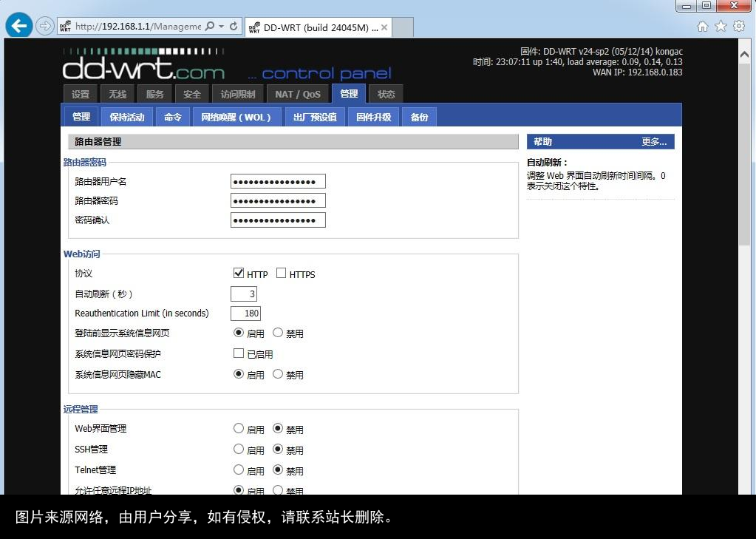Uncheck the HTTP protocol checkbox
756x539 pixels.
239,273
